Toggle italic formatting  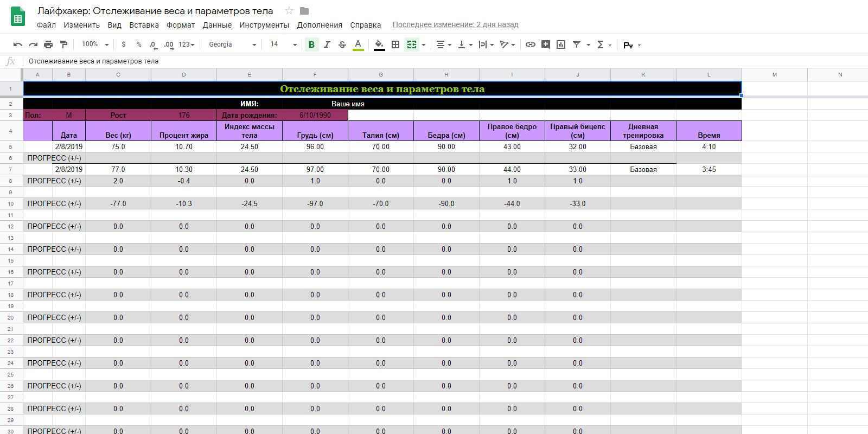[327, 44]
